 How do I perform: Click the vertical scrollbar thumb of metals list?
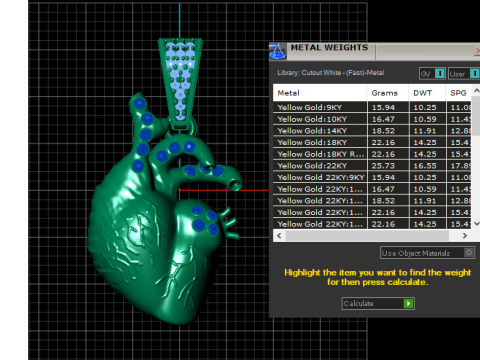476,116
